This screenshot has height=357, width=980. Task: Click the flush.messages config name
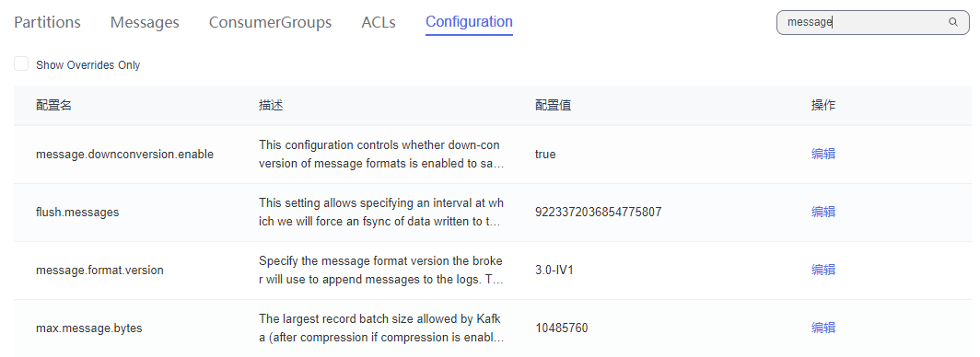[x=77, y=213]
